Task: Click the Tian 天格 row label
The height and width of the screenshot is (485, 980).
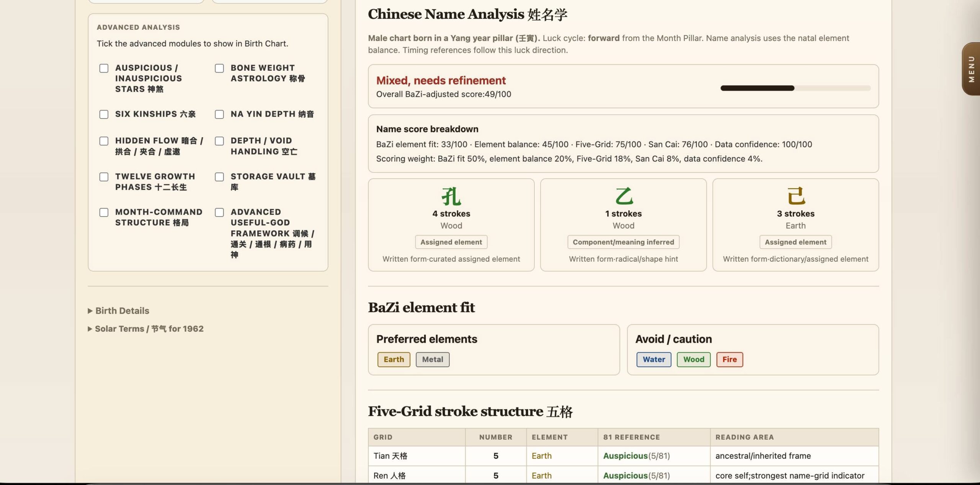Action: coord(390,456)
